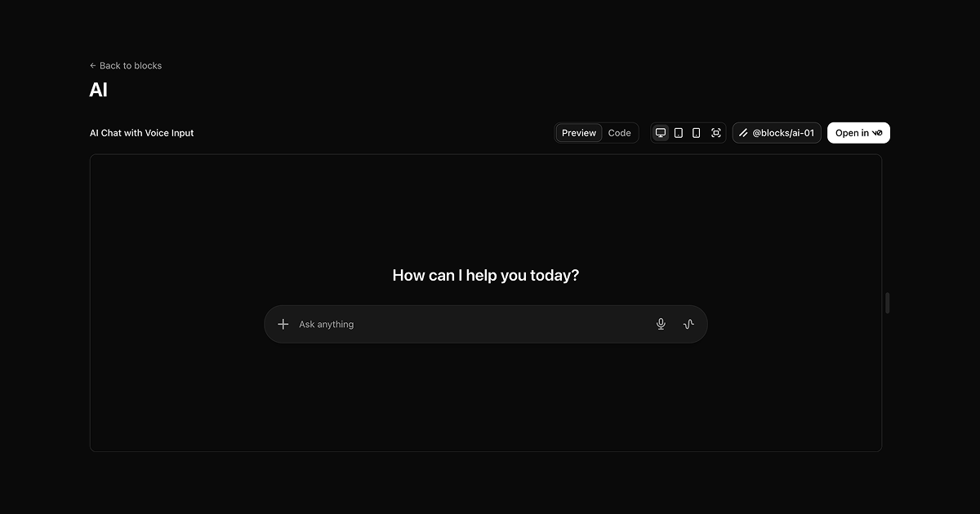Select the Preview tab
This screenshot has height=514, width=980.
(x=578, y=132)
